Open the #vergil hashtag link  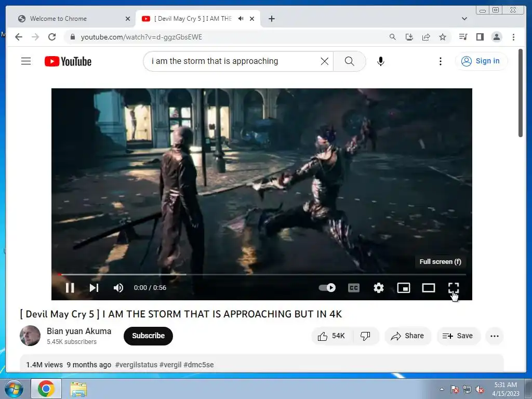coord(170,365)
